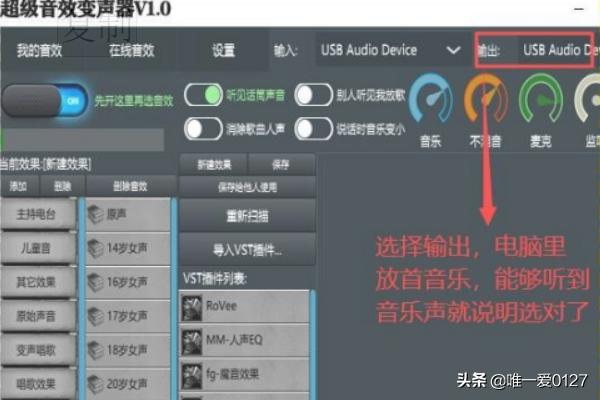
Task: Disable the 听见话筒声音 switch
Action: pos(203,95)
